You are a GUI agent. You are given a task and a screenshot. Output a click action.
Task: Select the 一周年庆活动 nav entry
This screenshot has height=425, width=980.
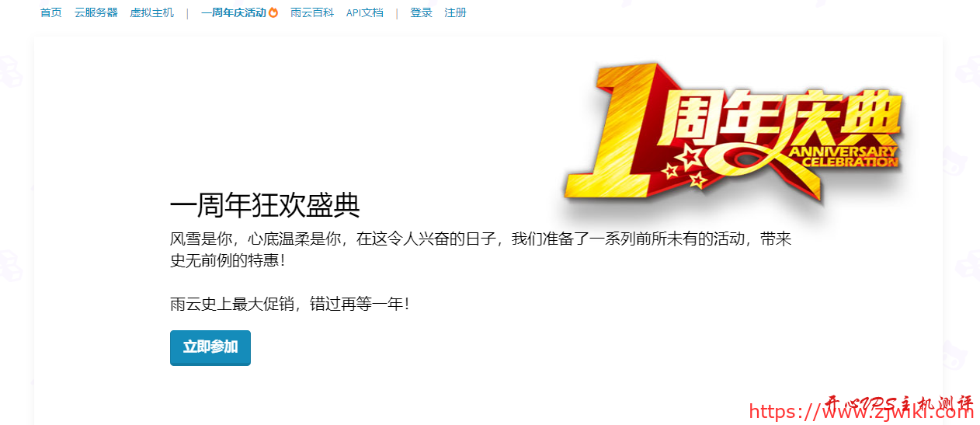click(234, 12)
